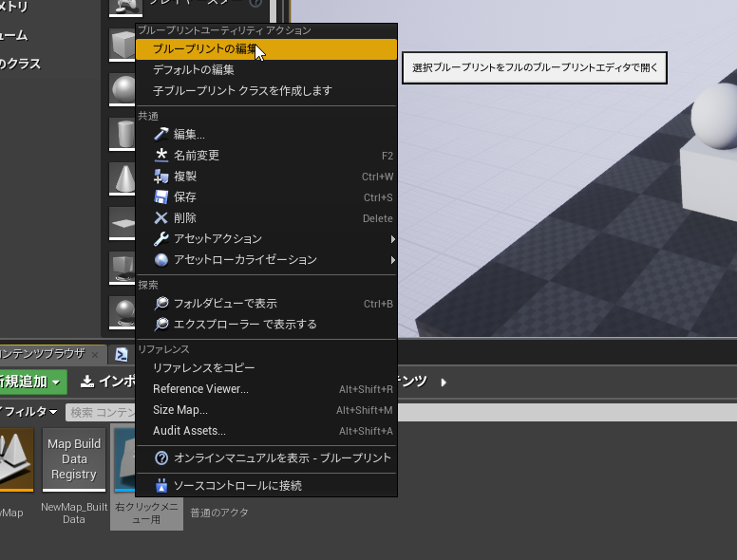737x560 pixels.
Task: Click the X icon beside 削除
Action: pyautogui.click(x=161, y=218)
